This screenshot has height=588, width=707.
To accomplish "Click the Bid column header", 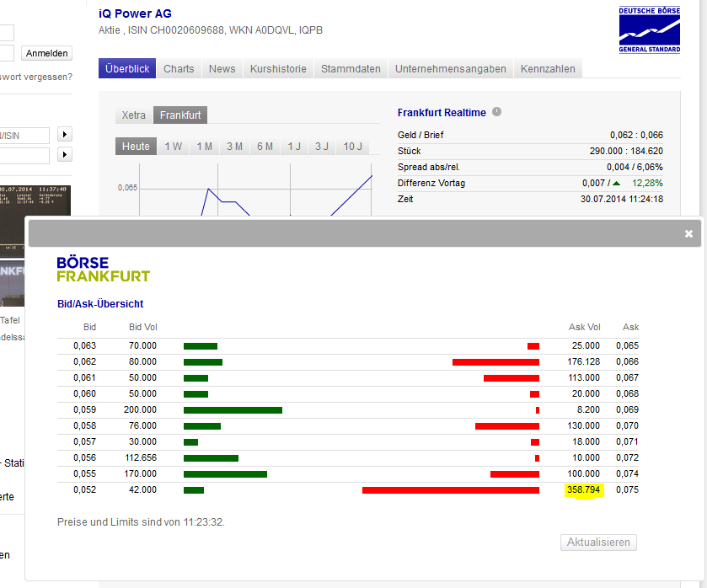I will click(x=89, y=327).
